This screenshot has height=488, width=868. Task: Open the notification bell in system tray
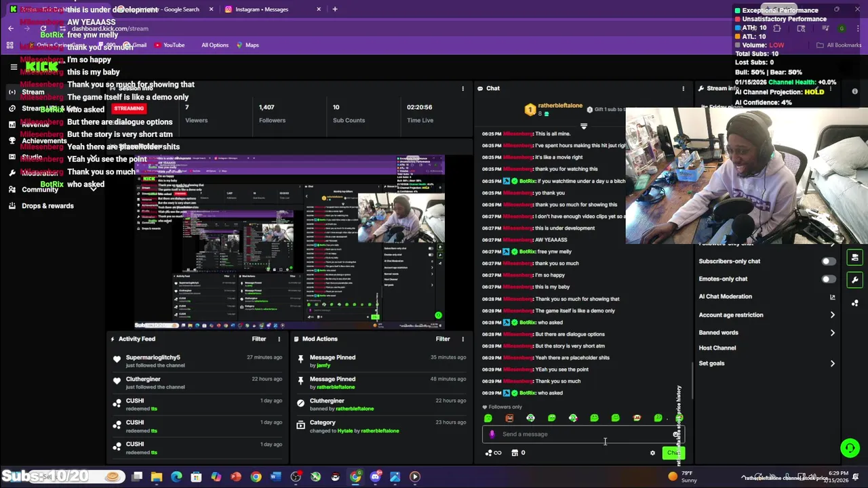tap(856, 476)
